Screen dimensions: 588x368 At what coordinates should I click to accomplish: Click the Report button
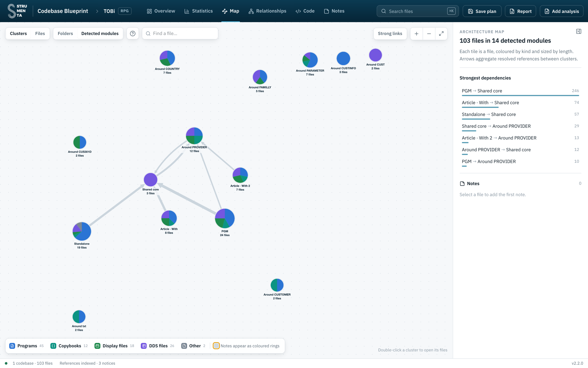click(x=520, y=11)
